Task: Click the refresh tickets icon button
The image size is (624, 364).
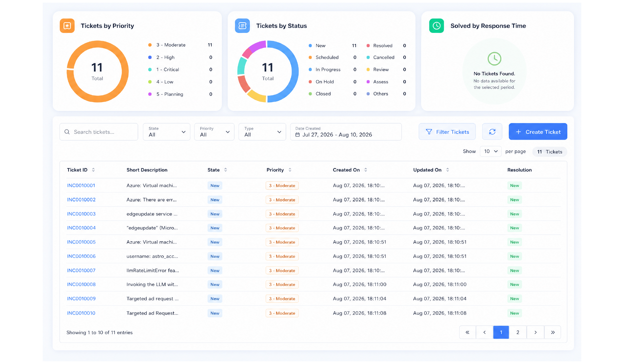Action: (x=492, y=132)
